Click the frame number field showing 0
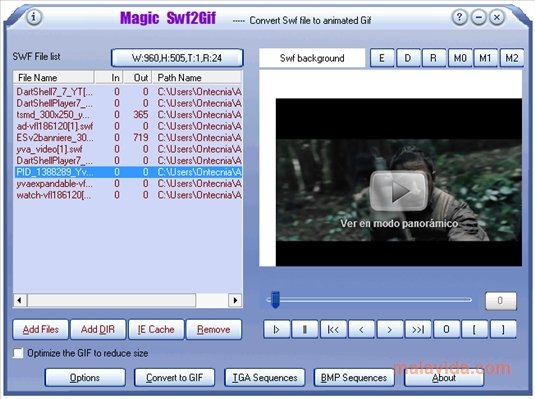The height and width of the screenshot is (399, 535). click(501, 301)
